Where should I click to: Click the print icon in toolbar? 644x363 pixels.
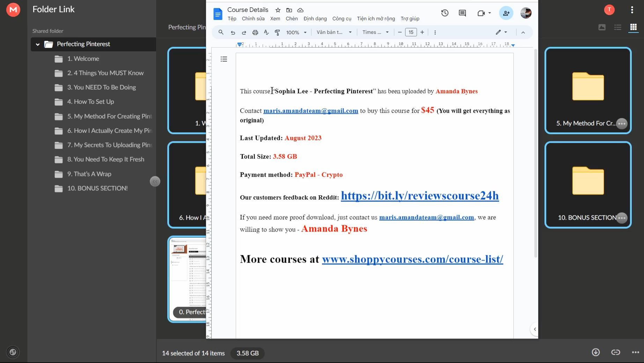(x=255, y=32)
